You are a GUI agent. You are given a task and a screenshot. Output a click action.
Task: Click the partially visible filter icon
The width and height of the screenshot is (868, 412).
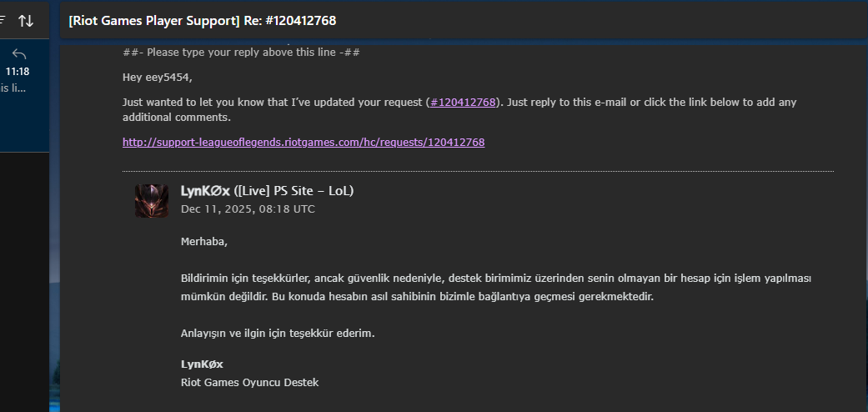coord(3,21)
